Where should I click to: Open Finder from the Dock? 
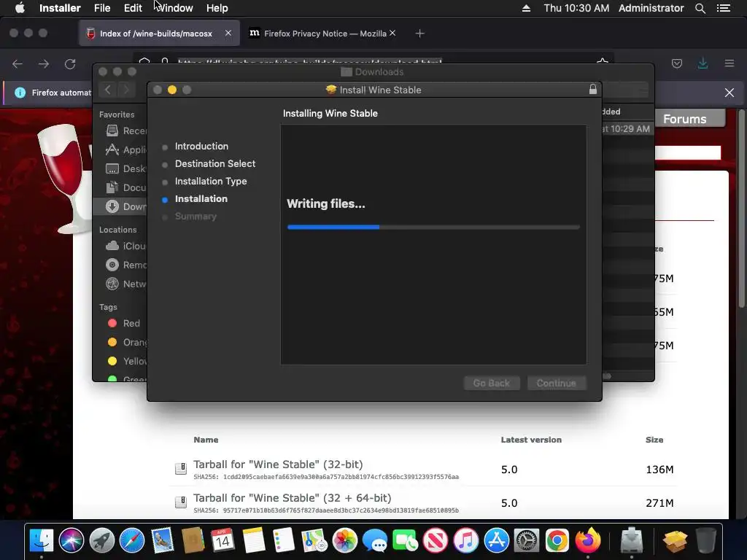42,540
